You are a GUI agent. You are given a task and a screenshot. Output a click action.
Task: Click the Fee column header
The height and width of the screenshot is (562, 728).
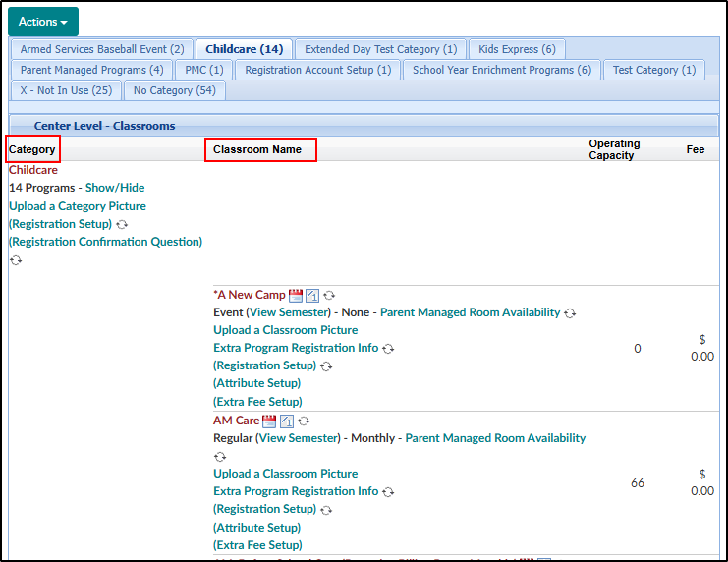pyautogui.click(x=695, y=149)
